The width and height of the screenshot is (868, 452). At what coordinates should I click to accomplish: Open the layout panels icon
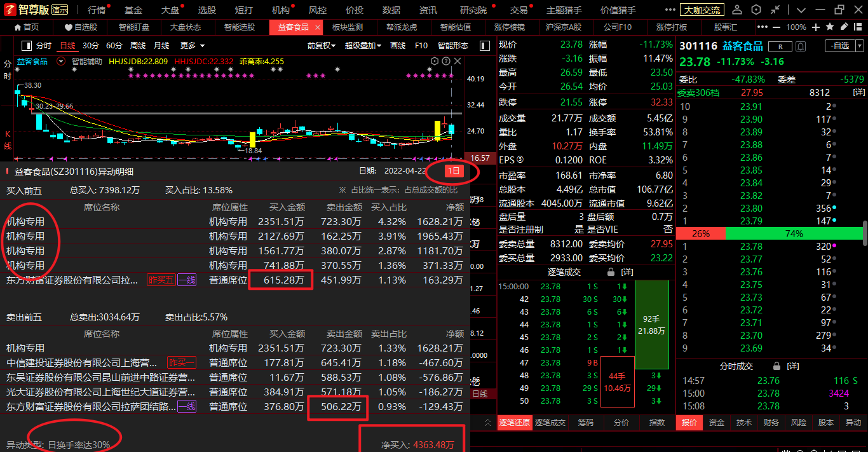click(858, 27)
